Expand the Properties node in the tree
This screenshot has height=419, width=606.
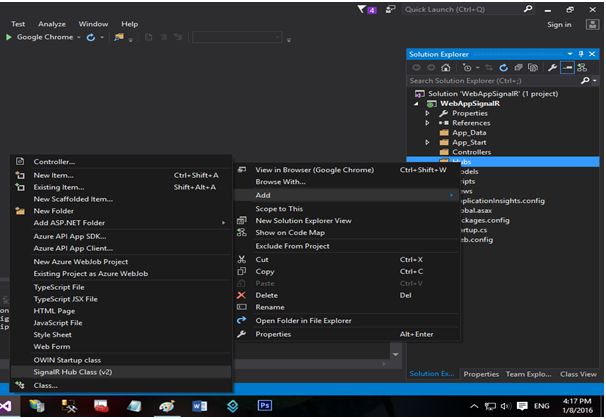pos(427,113)
